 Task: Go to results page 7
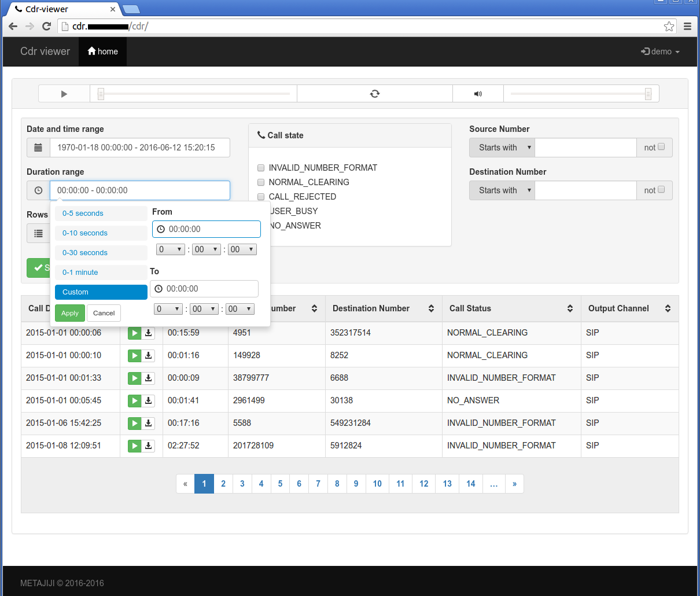coord(318,484)
